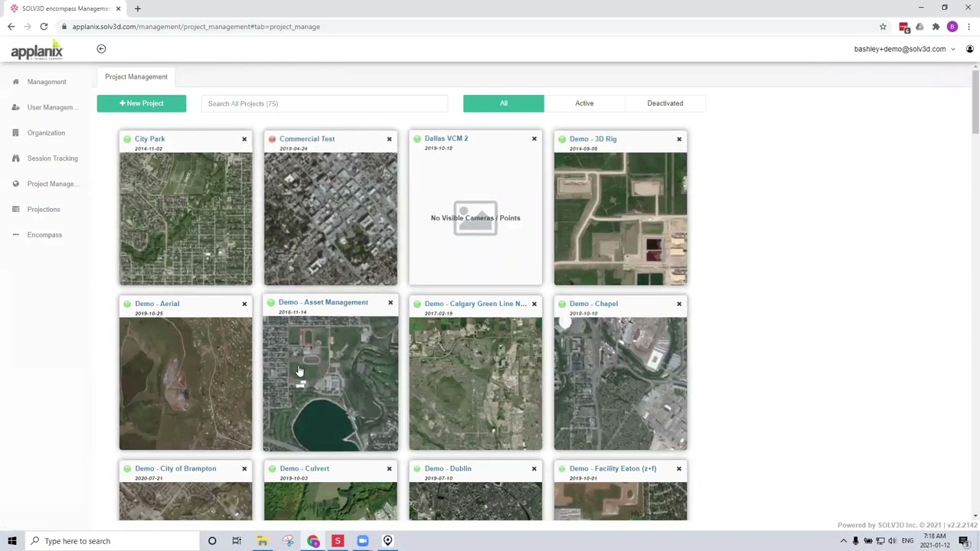Bookmark this page with the star icon

pyautogui.click(x=883, y=27)
